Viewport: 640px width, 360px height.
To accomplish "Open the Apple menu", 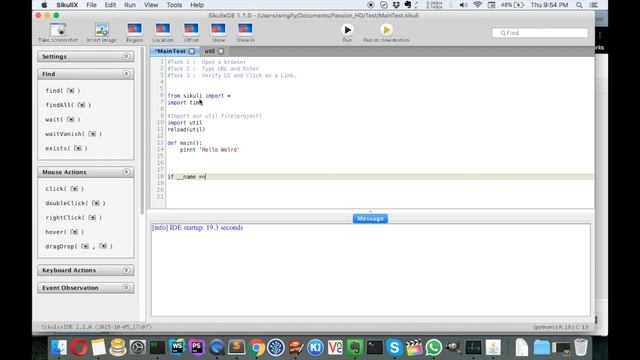I will (44, 5).
